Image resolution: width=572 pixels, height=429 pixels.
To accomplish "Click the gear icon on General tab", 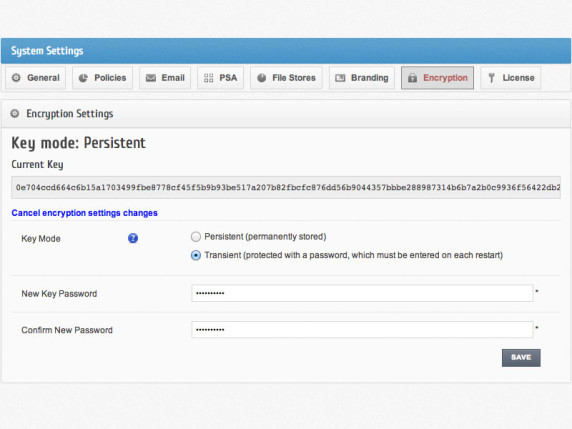I will pos(16,78).
